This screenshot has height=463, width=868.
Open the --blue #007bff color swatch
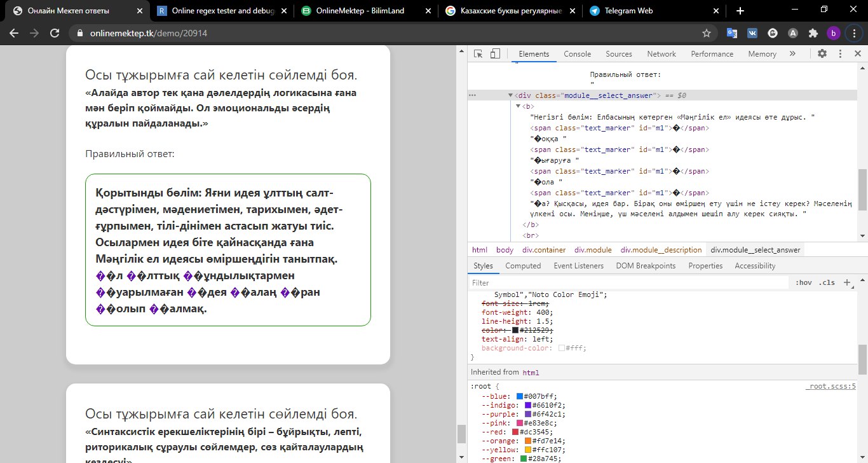coord(520,396)
